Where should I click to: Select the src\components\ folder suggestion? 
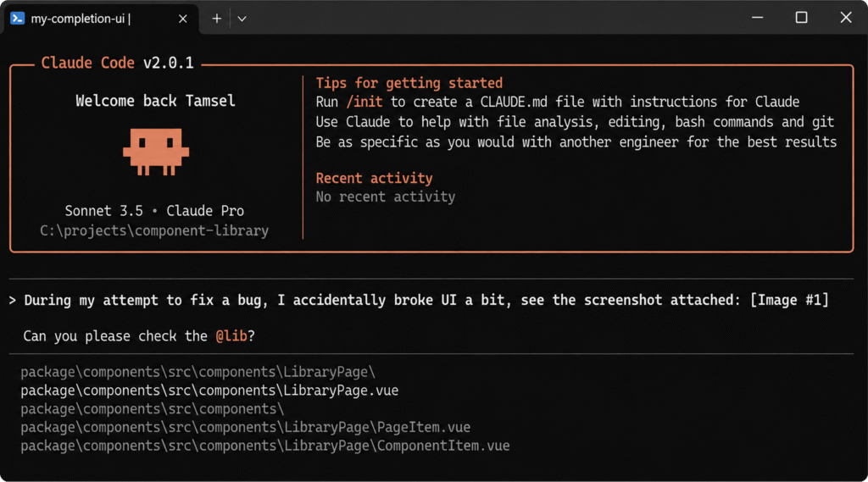pyautogui.click(x=153, y=409)
